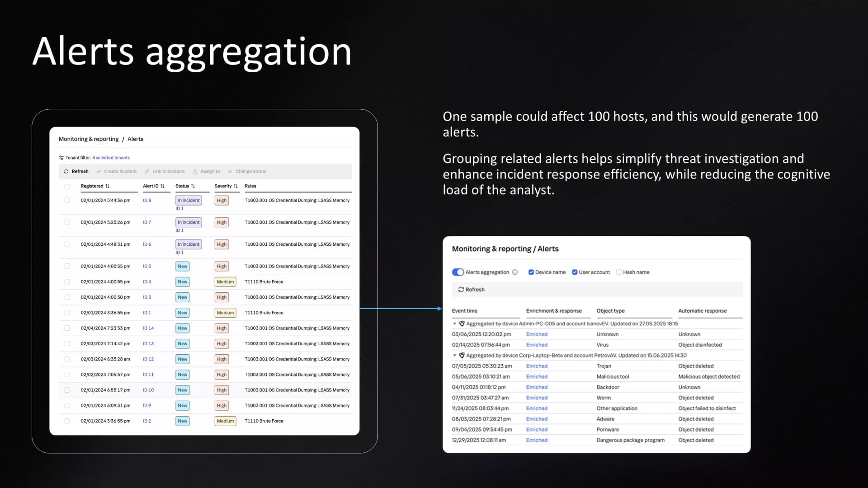Select '02/01/2024 6:55:17 pm' registered cell
Screen dimensions: 868x488
pyautogui.click(x=105, y=390)
